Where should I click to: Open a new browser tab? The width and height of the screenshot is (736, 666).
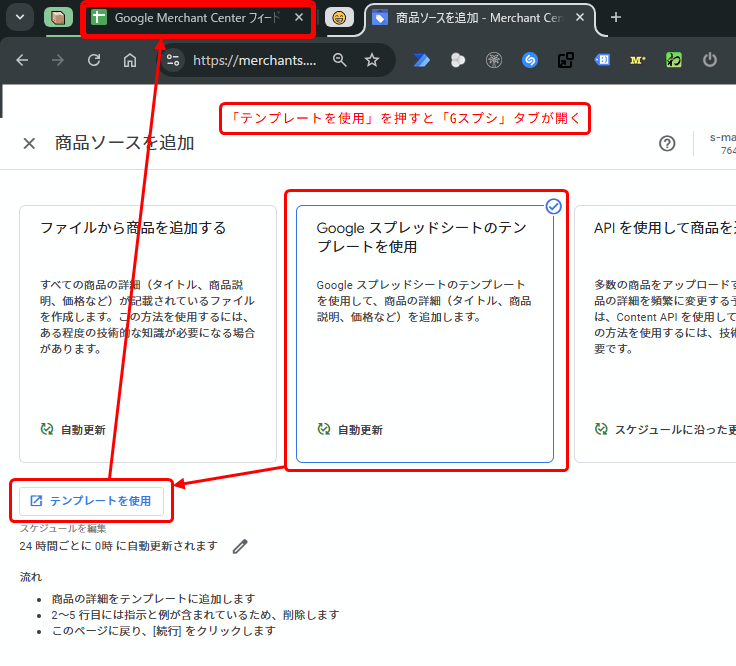pos(616,17)
